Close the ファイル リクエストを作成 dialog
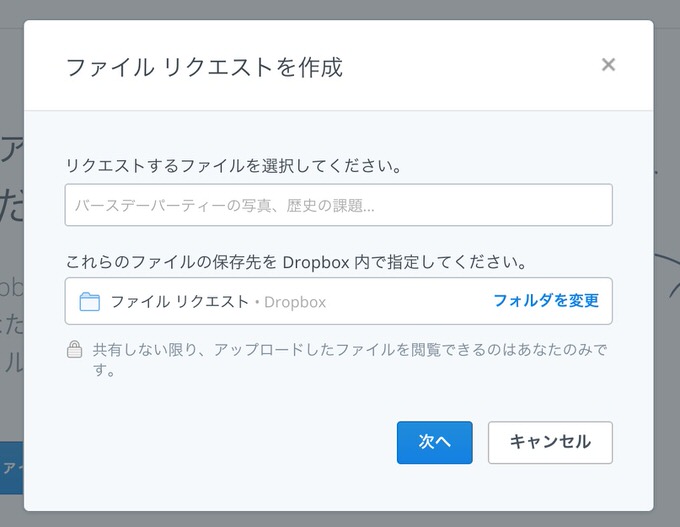This screenshot has width=680, height=527. (x=608, y=65)
